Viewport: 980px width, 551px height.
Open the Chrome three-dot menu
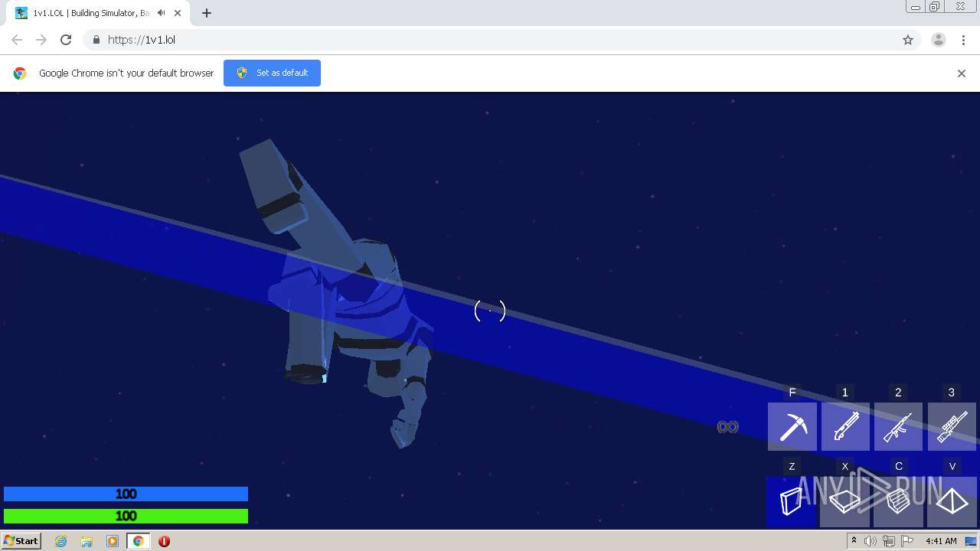click(x=963, y=40)
